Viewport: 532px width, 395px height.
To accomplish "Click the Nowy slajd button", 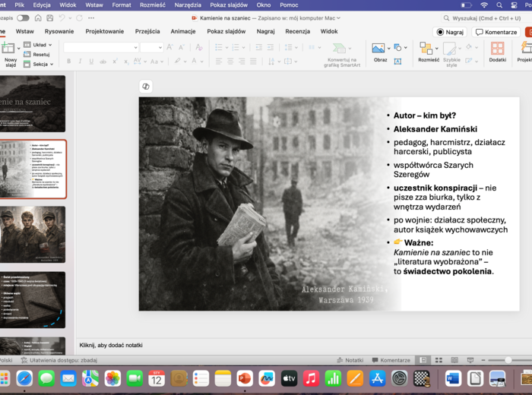I will click(10, 54).
